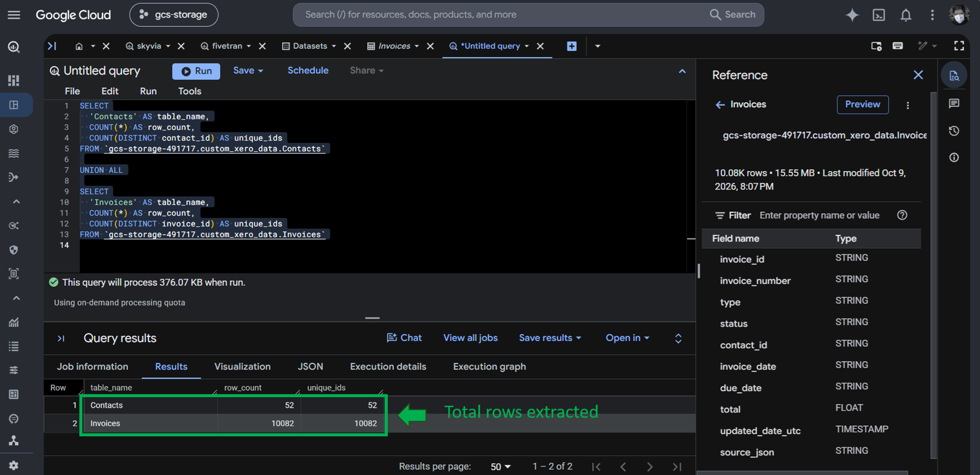This screenshot has height=475, width=980.
Task: Expand Save results dropdown
Action: pos(550,338)
